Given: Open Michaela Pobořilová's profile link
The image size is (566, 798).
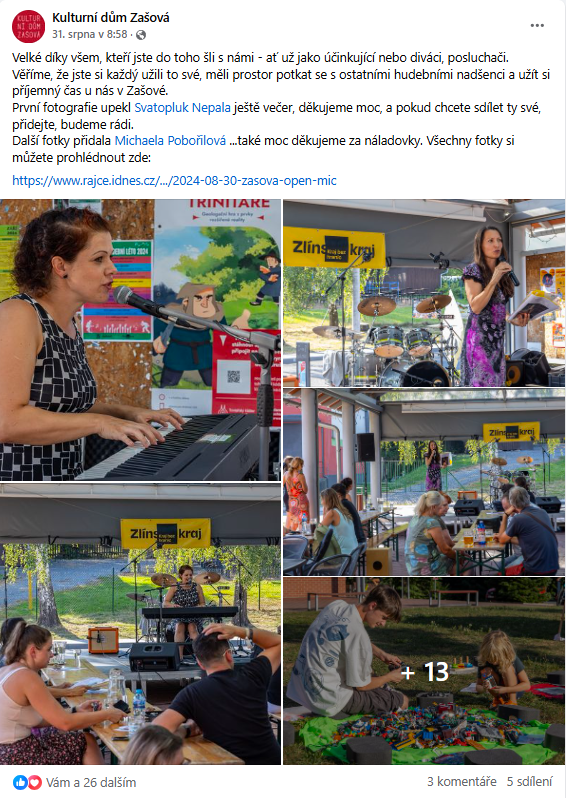Looking at the screenshot, I should click(170, 141).
